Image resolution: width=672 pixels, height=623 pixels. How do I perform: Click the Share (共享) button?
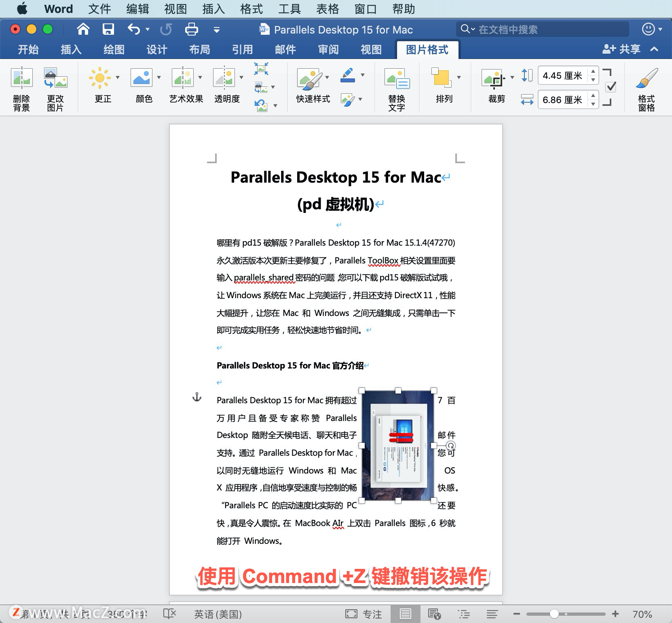[x=621, y=49]
